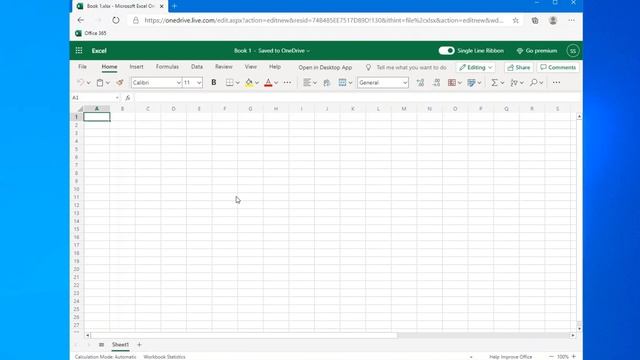Viewport: 640px width, 360px height.
Task: Go back in the browser
Action: pos(81,20)
